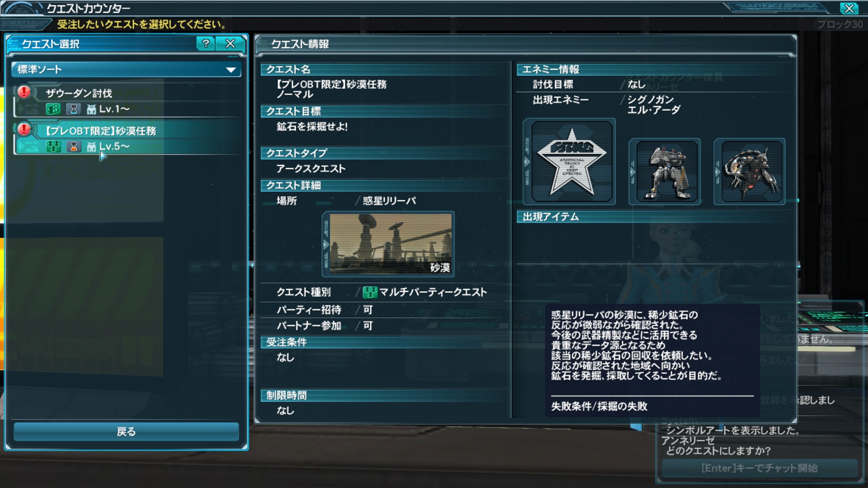
Task: Expand arrow on the desert location image
Action: click(325, 244)
